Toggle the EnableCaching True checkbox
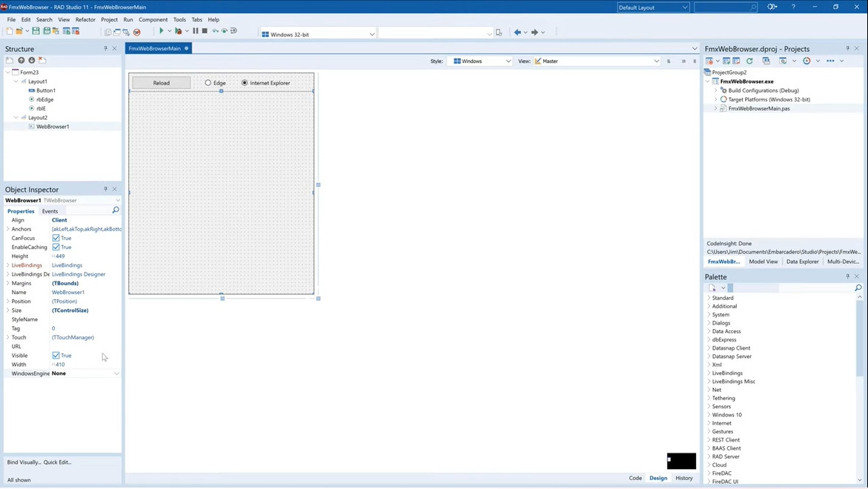Image resolution: width=868 pixels, height=489 pixels. coord(56,247)
